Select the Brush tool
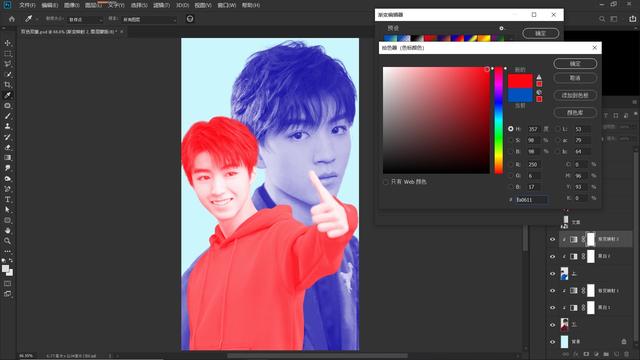Screen dimensions: 640x360 click(7, 116)
